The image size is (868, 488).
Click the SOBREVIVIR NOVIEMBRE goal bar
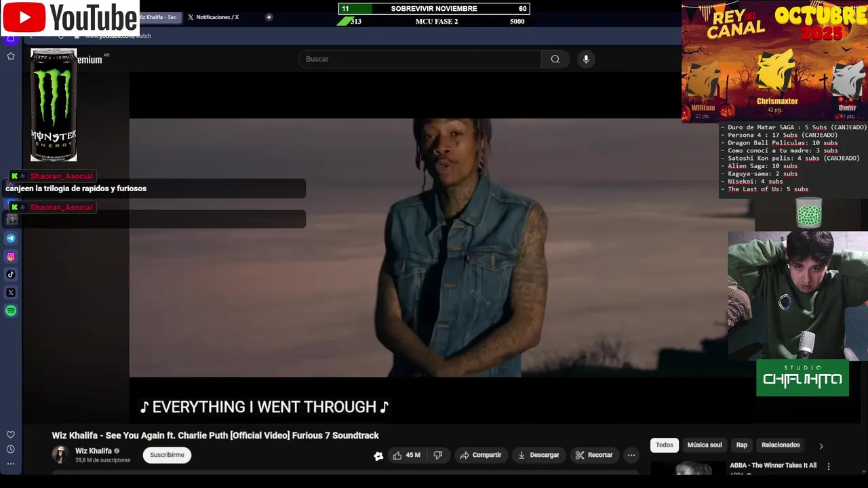[434, 9]
